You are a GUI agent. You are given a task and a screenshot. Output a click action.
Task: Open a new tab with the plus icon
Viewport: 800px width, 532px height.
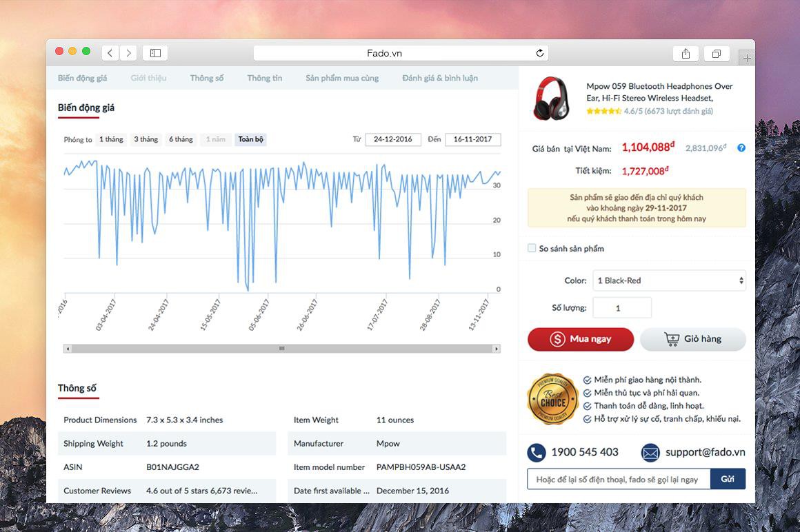(x=747, y=58)
